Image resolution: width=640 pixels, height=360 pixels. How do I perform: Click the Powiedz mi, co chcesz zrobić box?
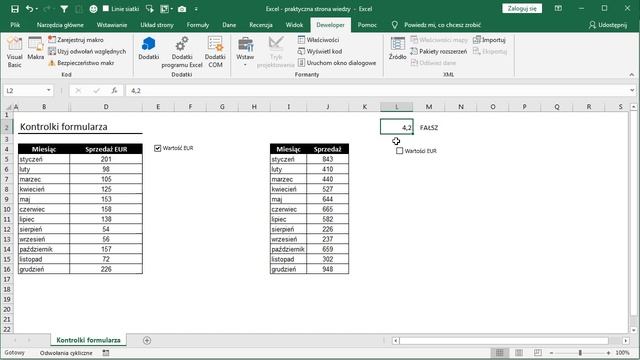coord(442,25)
